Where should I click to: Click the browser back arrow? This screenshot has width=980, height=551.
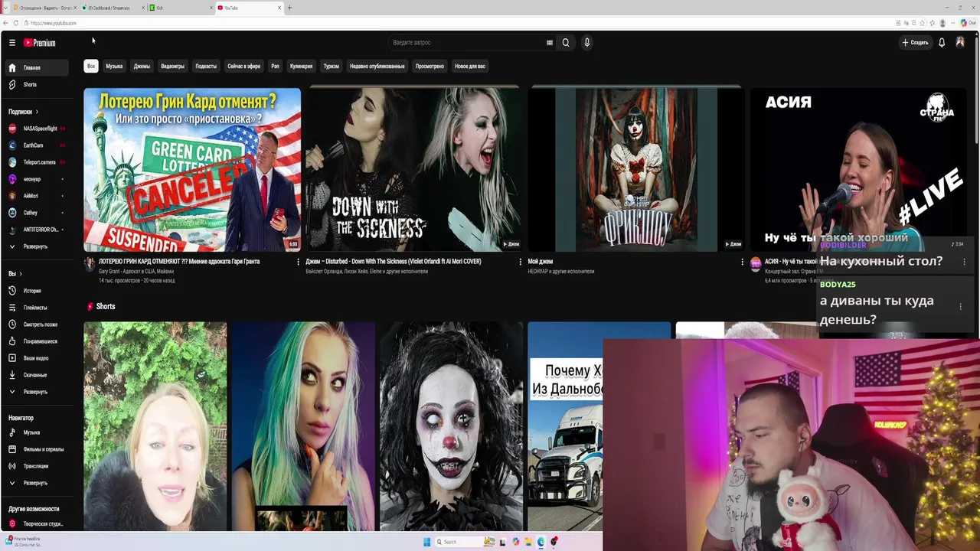click(x=5, y=23)
